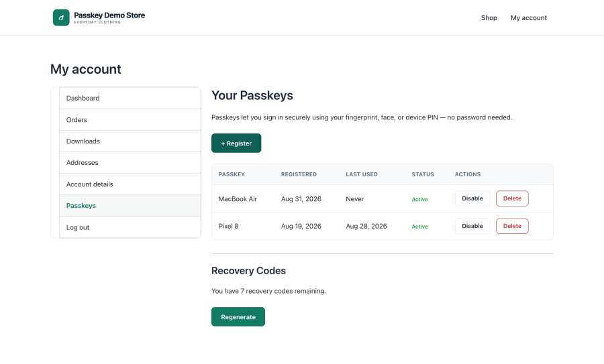This screenshot has height=364, width=604.
Task: Click the Passkey column header
Action: [232, 174]
